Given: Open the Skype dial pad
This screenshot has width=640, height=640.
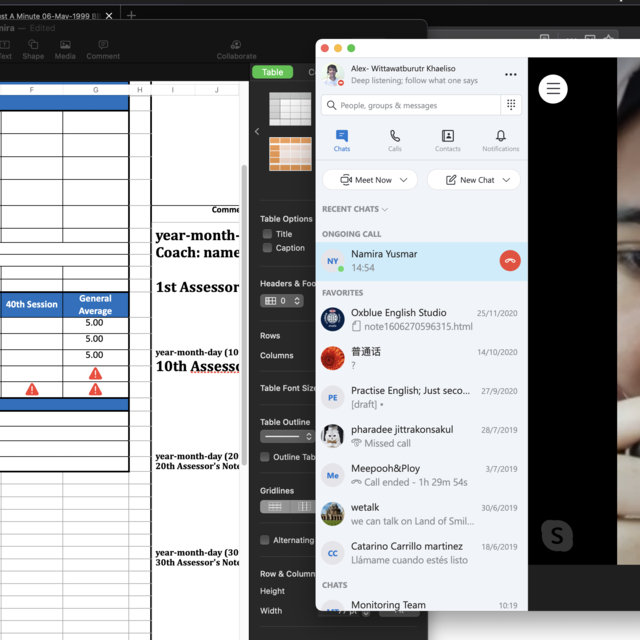Looking at the screenshot, I should pos(511,105).
